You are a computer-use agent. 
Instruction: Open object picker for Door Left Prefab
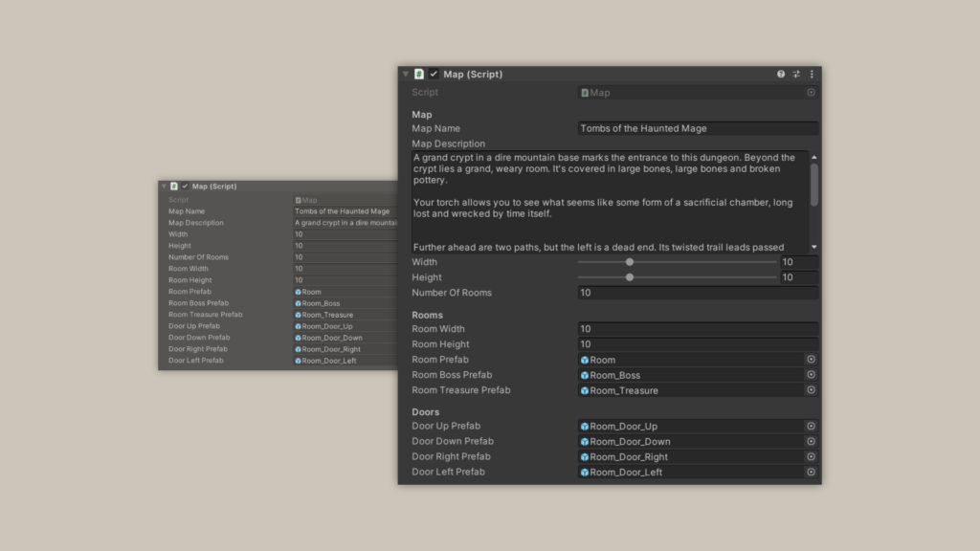(811, 472)
